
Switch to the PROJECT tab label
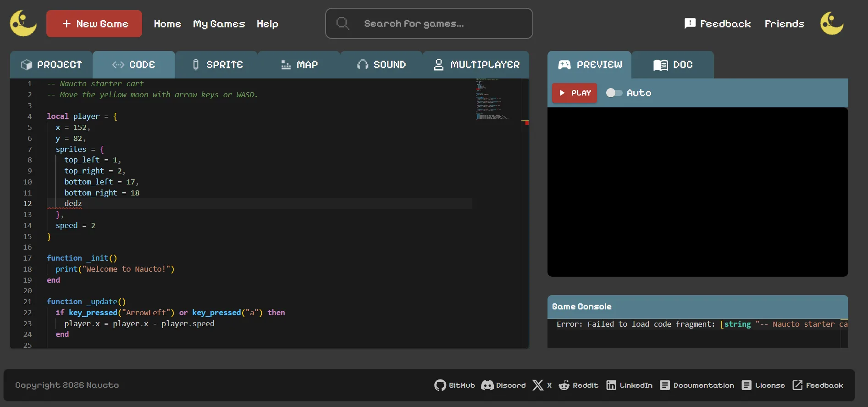60,65
